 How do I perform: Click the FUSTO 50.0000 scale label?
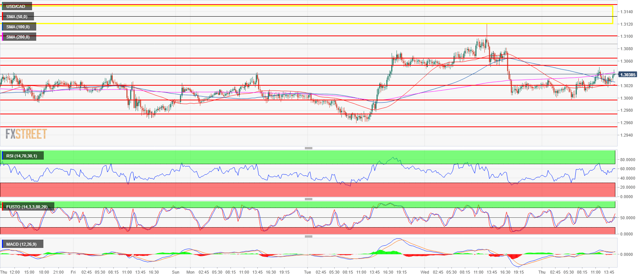(627, 218)
